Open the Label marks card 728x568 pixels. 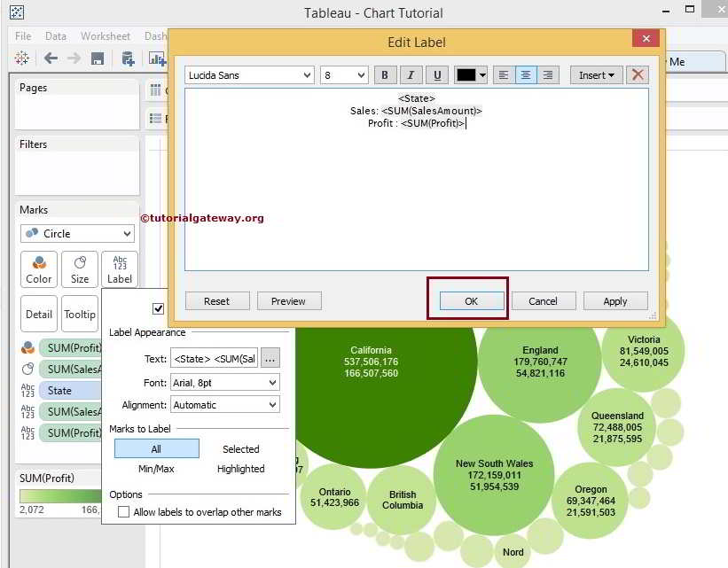[120, 269]
